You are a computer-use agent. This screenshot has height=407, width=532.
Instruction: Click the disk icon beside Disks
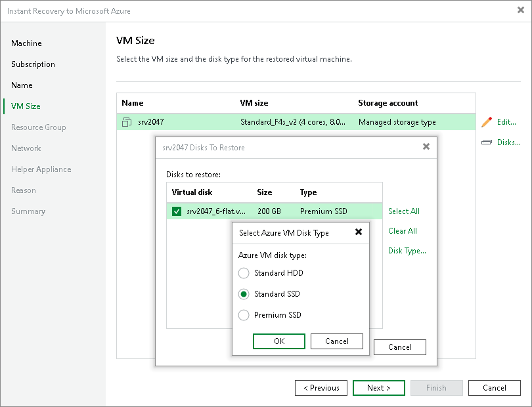(x=487, y=142)
